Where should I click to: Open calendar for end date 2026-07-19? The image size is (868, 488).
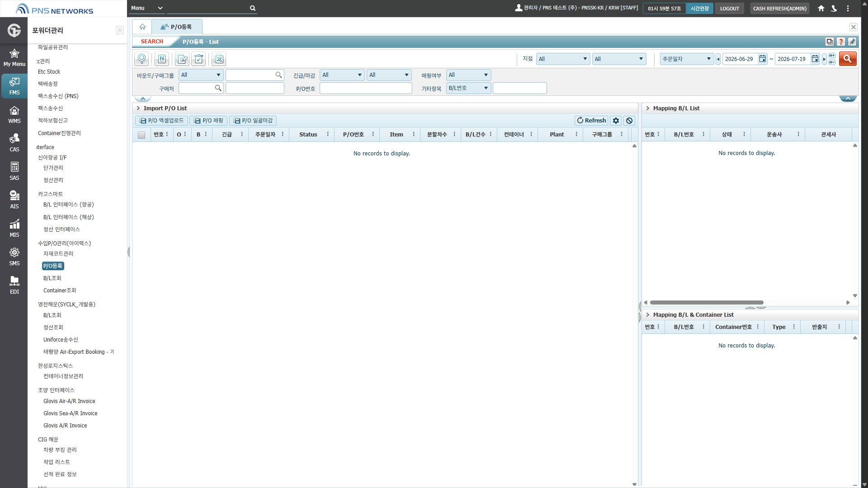pos(815,59)
